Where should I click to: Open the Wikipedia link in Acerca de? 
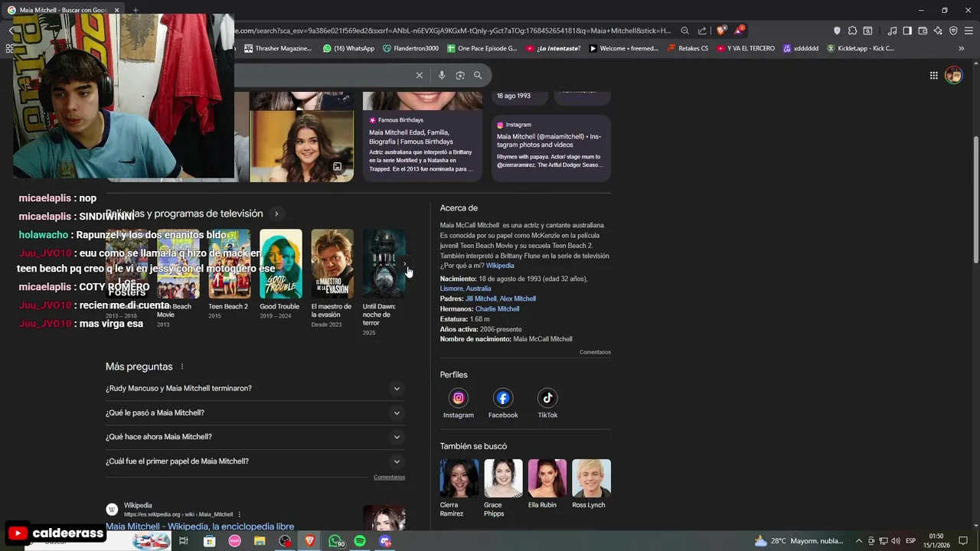[x=500, y=266]
